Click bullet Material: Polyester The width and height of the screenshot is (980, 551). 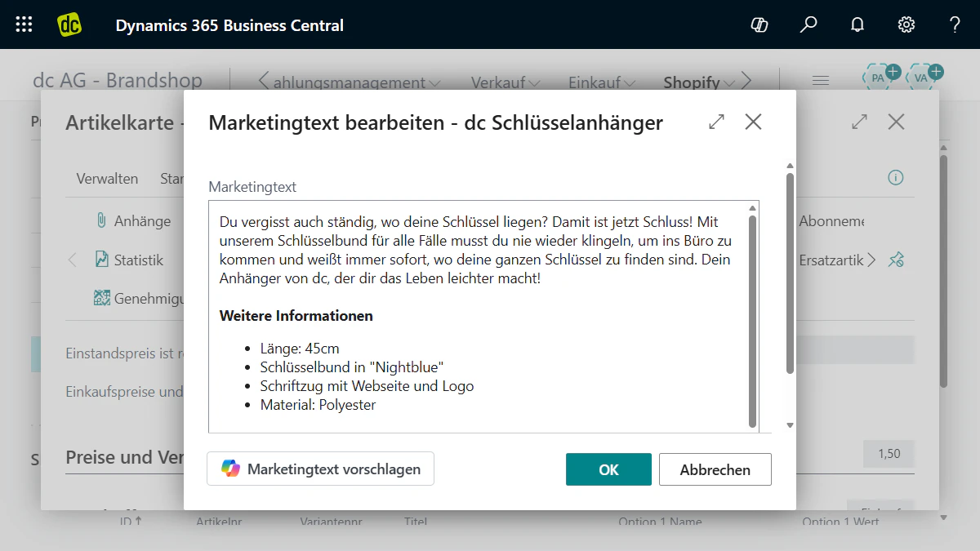(318, 405)
